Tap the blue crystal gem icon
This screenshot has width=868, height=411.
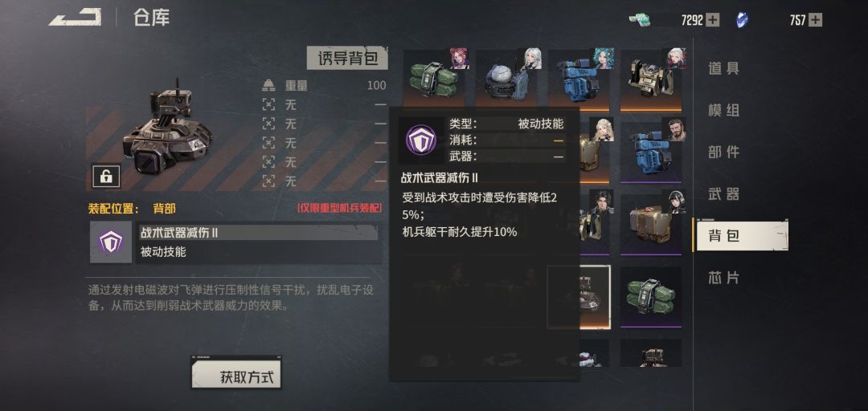pos(742,20)
